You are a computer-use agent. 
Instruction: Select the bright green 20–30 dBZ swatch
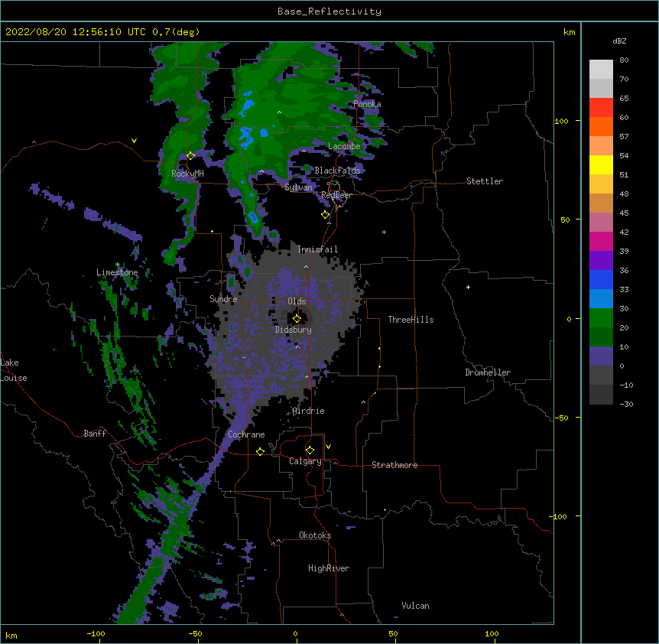click(601, 318)
